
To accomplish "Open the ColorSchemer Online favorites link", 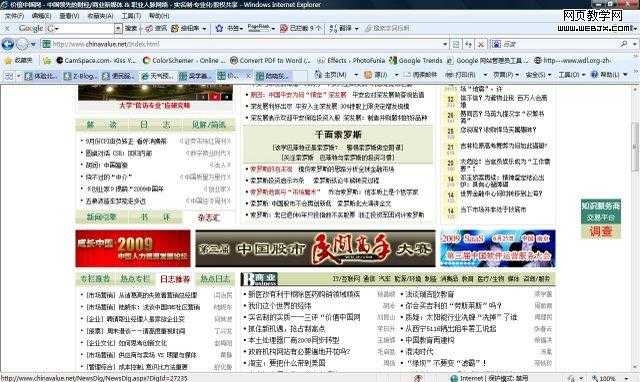I will coord(184,60).
